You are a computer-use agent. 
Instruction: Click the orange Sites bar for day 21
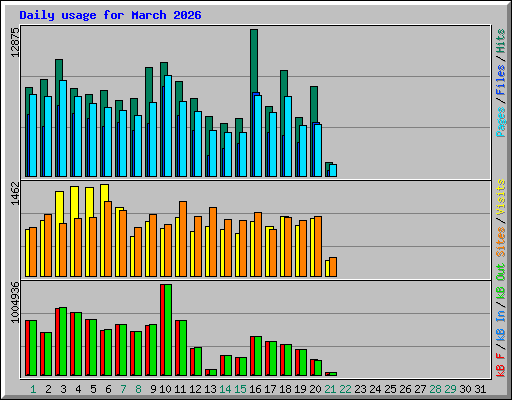(x=333, y=267)
